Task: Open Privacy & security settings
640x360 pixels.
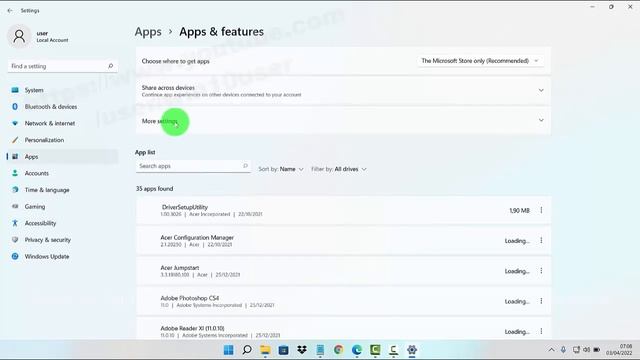Action: pyautogui.click(x=47, y=240)
